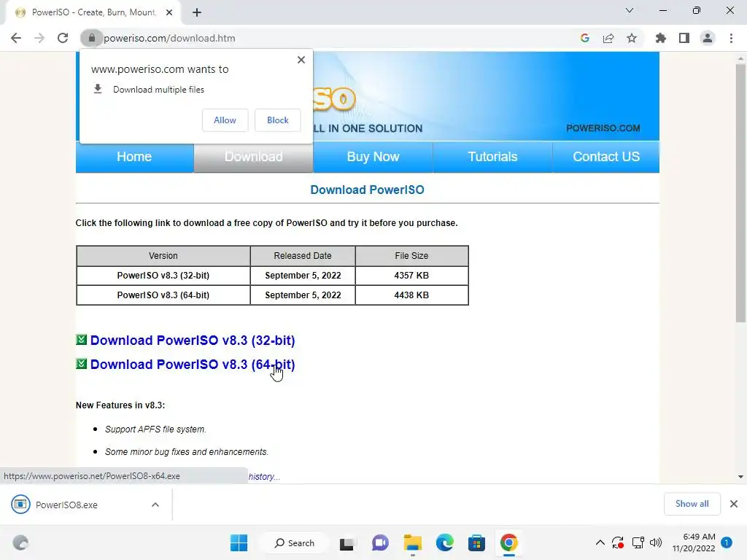
Task: Open the Chrome extensions puzzle icon
Action: [x=660, y=38]
